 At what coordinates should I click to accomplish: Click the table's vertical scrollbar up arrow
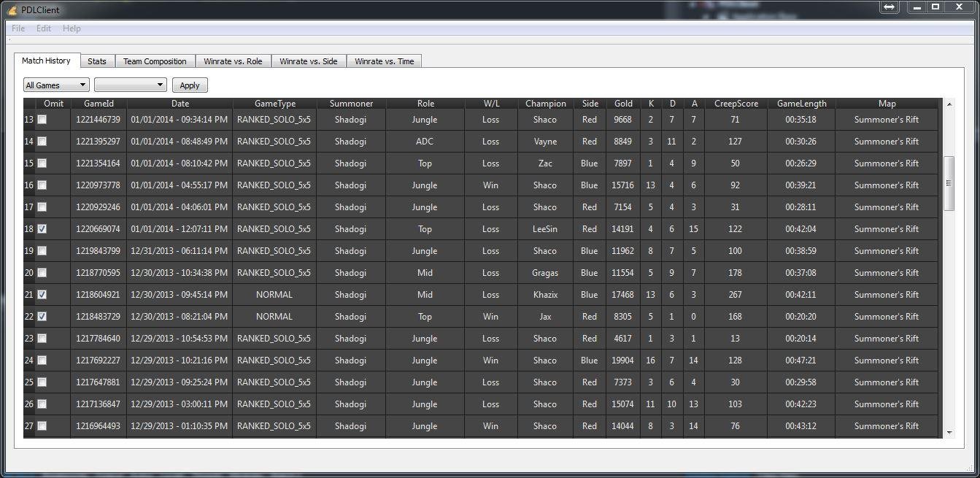tap(949, 104)
